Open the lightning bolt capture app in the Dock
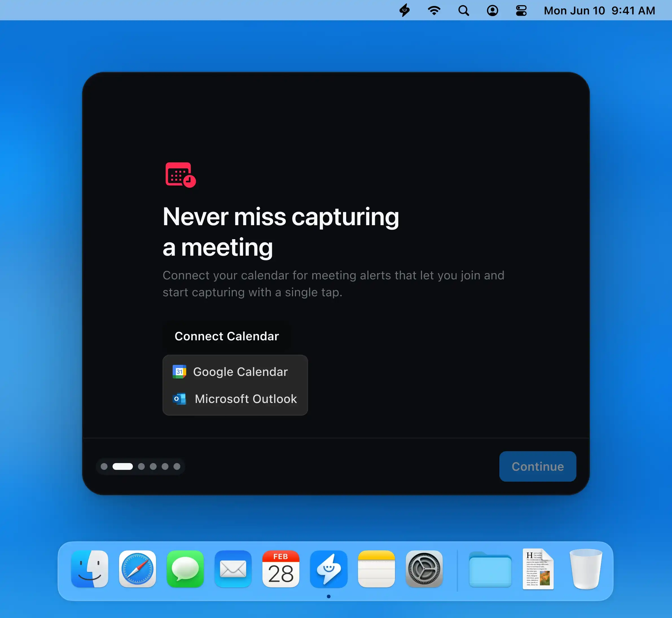Screen dimensions: 672x618 329,569
